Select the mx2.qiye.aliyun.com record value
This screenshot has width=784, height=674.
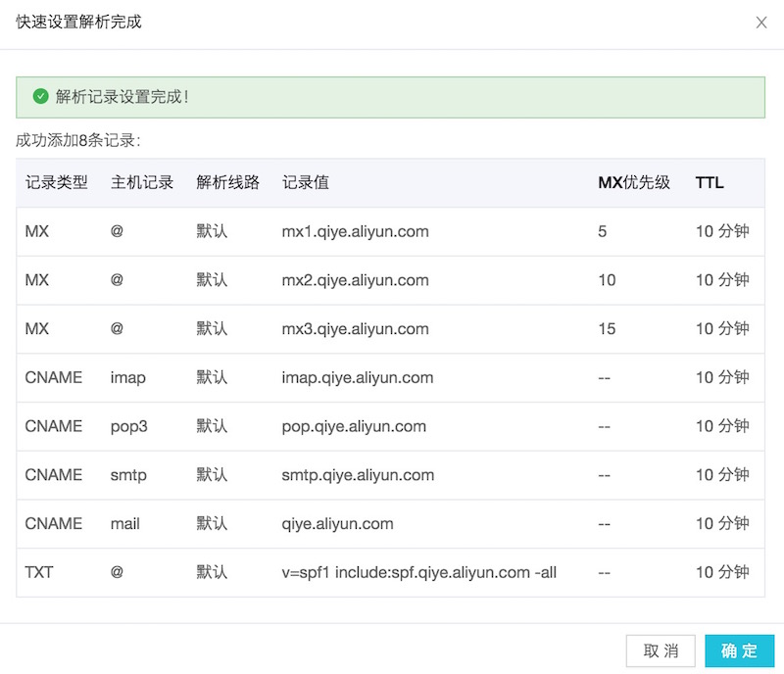[x=358, y=280]
